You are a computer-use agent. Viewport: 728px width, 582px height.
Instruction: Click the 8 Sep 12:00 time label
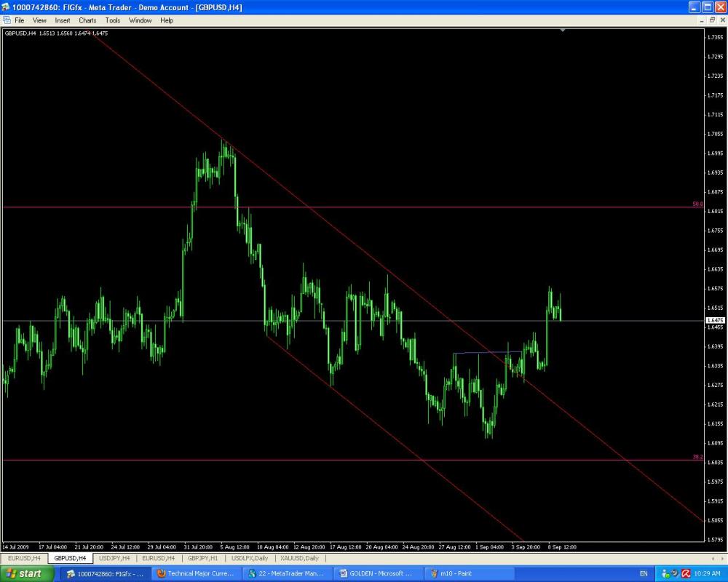coord(562,547)
